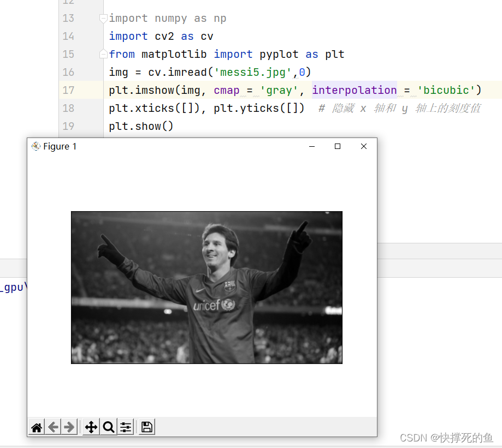Image resolution: width=502 pixels, height=448 pixels.
Task: Activate zoom-to-rectangle with the magnifier icon
Action: pyautogui.click(x=108, y=427)
